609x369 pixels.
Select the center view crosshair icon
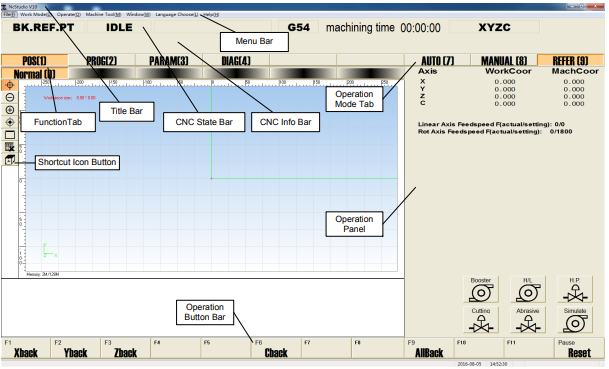(x=10, y=85)
